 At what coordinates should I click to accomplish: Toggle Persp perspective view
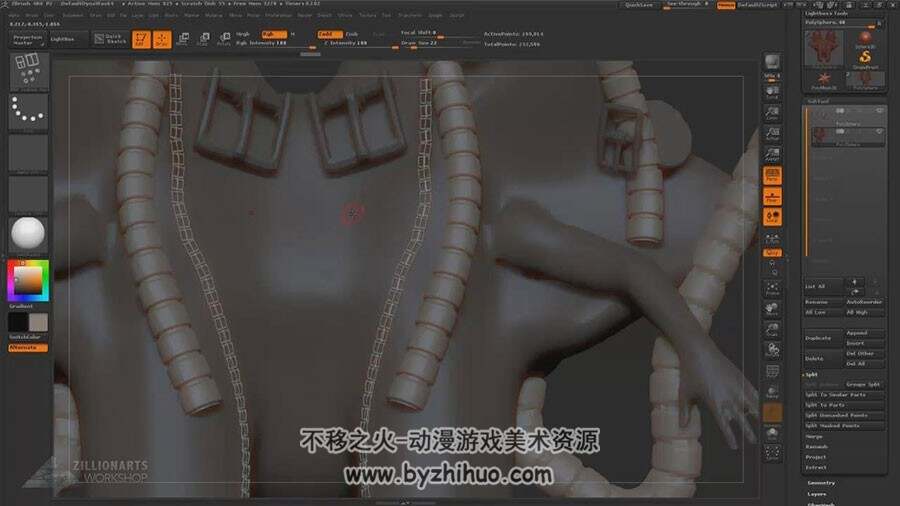point(772,176)
